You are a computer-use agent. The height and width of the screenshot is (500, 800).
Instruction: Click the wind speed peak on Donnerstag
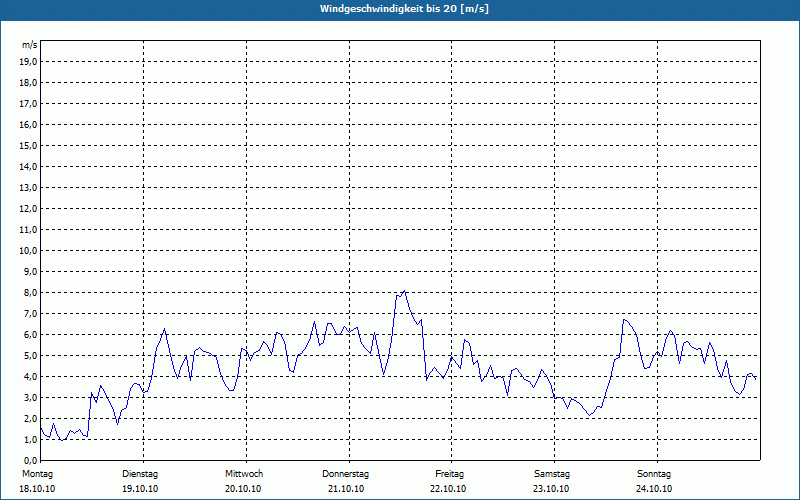click(x=404, y=291)
